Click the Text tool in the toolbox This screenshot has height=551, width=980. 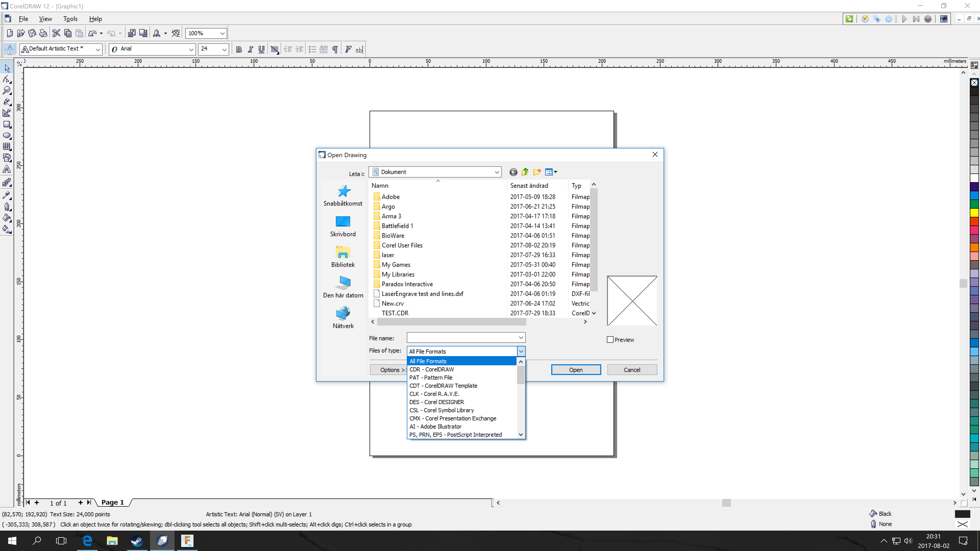[7, 169]
